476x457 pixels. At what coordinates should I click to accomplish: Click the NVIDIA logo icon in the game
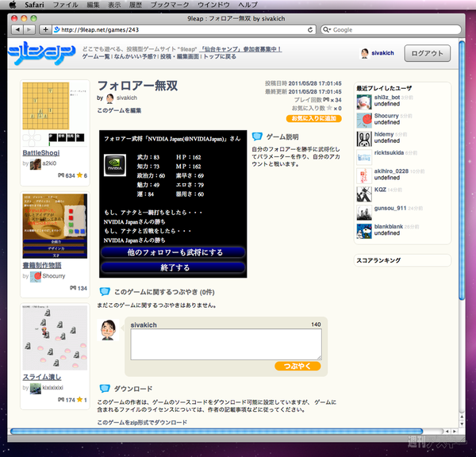click(x=115, y=165)
